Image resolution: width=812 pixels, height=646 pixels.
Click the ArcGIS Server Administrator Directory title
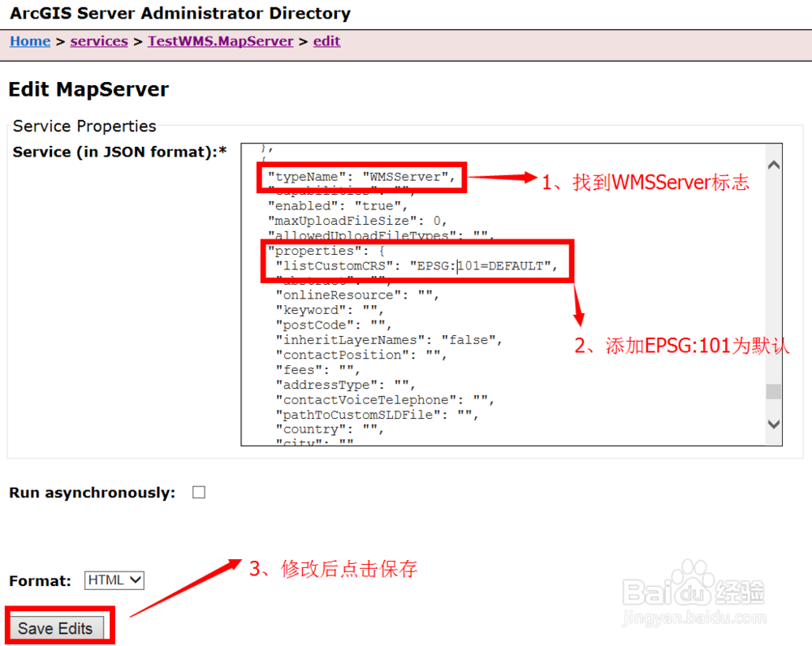coord(180,13)
